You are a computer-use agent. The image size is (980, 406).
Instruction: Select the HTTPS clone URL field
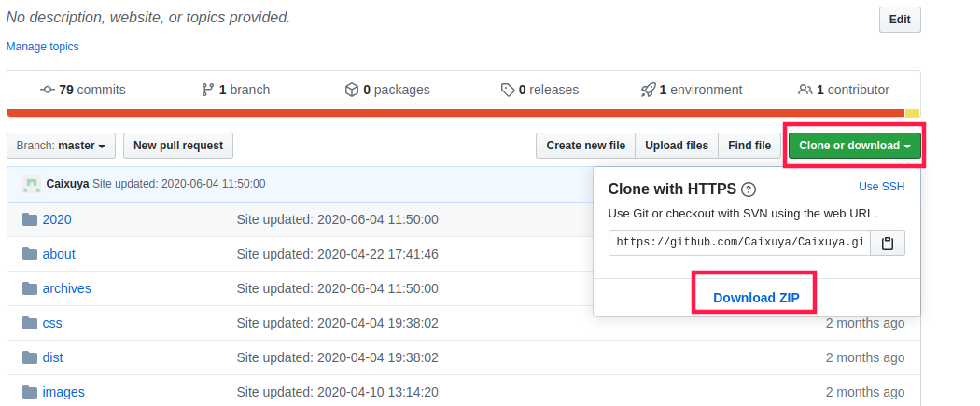[x=740, y=243]
